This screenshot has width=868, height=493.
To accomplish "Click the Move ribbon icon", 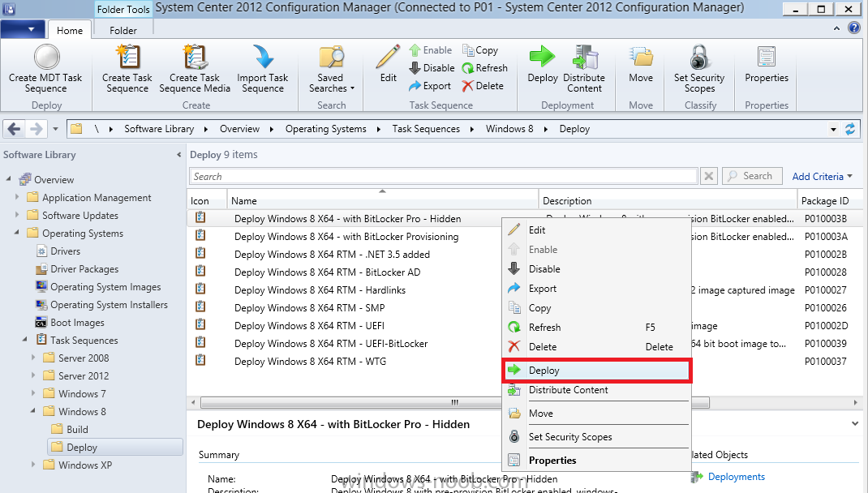I will point(641,63).
